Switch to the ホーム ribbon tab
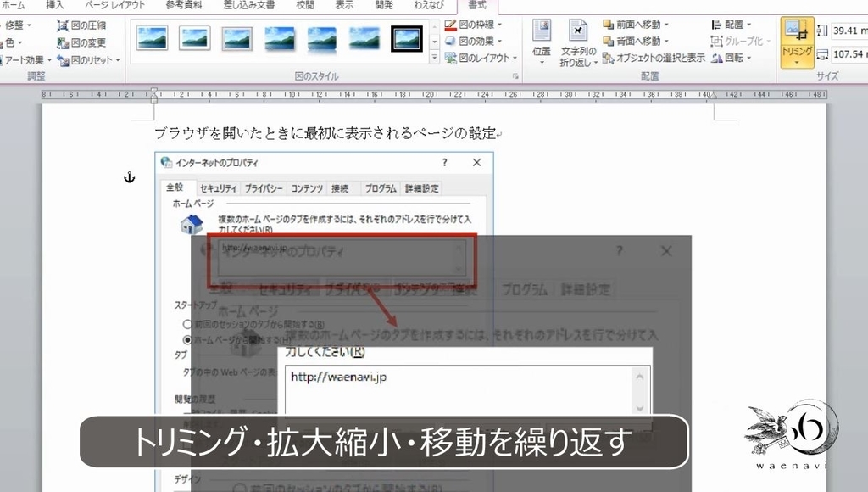Image resolution: width=868 pixels, height=492 pixels. [12, 5]
